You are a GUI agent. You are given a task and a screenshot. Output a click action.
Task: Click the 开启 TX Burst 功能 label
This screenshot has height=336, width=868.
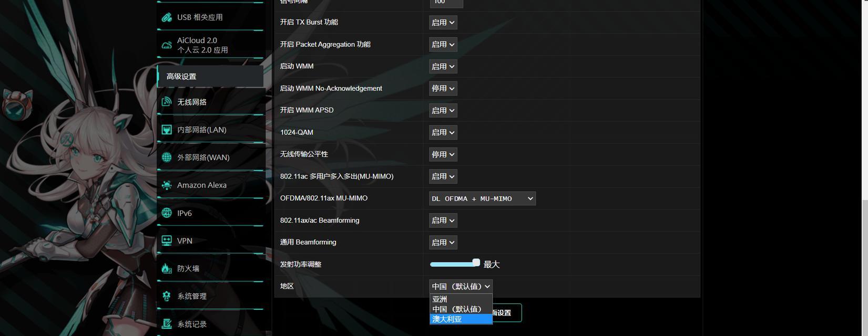309,22
